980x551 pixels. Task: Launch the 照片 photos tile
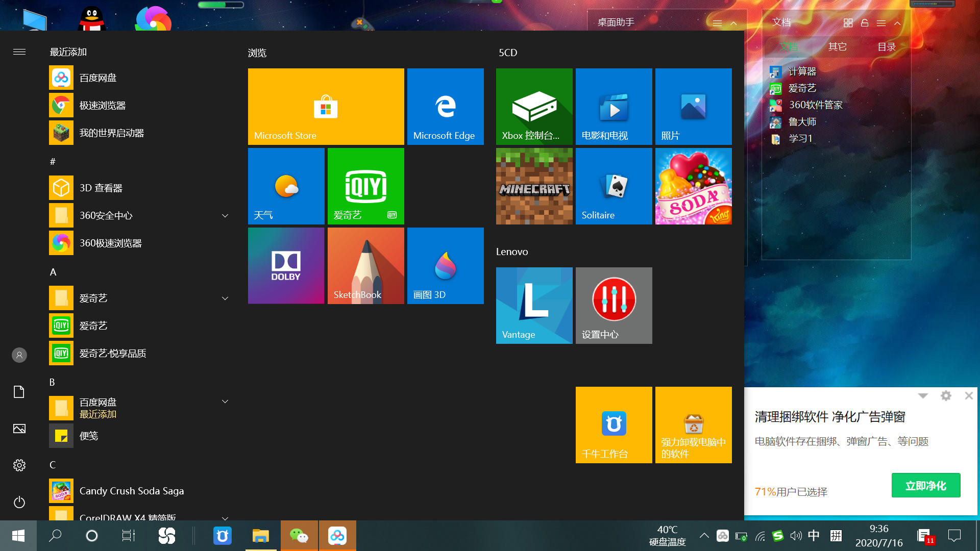click(x=693, y=107)
